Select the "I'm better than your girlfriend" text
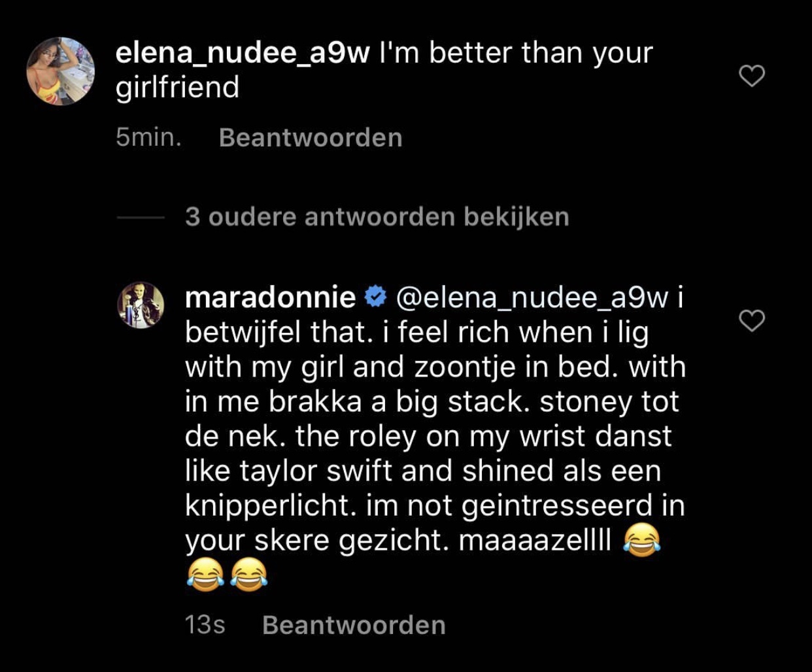Viewport: 812px width, 672px height. [384, 70]
